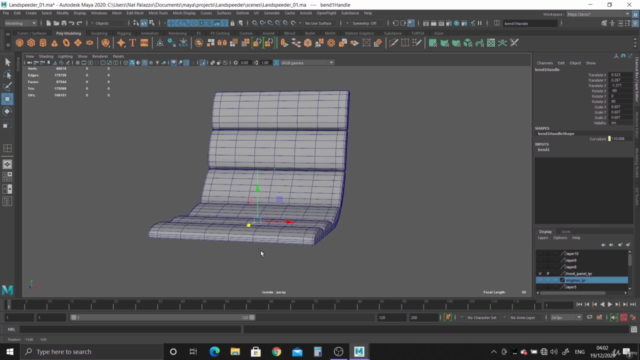This screenshot has width=640, height=360.
Task: Open the UV editor shelf icon
Action: pyautogui.click(x=491, y=43)
